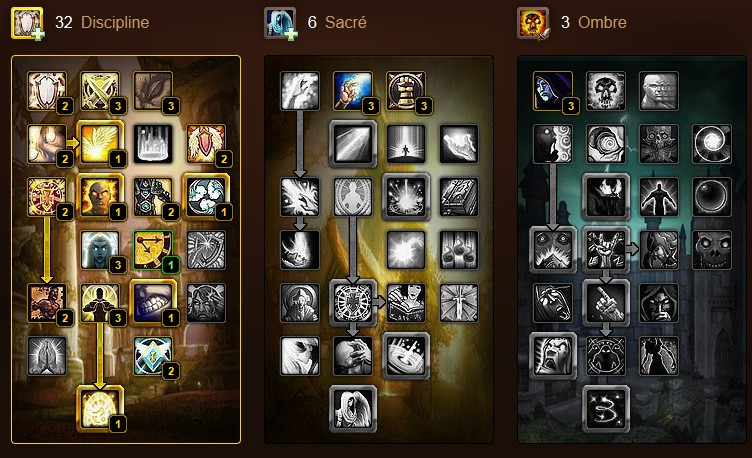Click the blue glowing hand Holy talent
Image resolution: width=752 pixels, height=458 pixels.
point(352,91)
